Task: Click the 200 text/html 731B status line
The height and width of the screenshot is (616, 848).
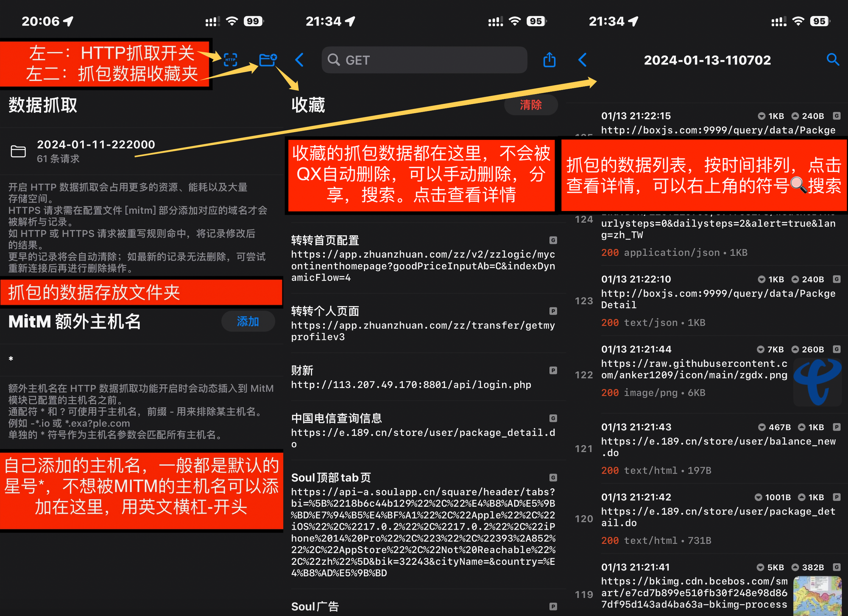Action: 656,541
